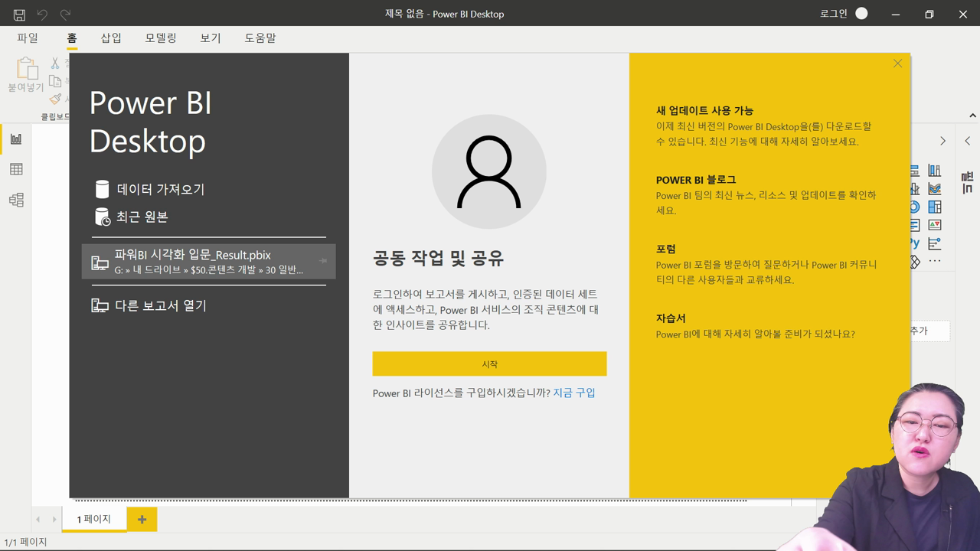This screenshot has height=551, width=980.
Task: Click the profile placeholder picture
Action: 489,171
